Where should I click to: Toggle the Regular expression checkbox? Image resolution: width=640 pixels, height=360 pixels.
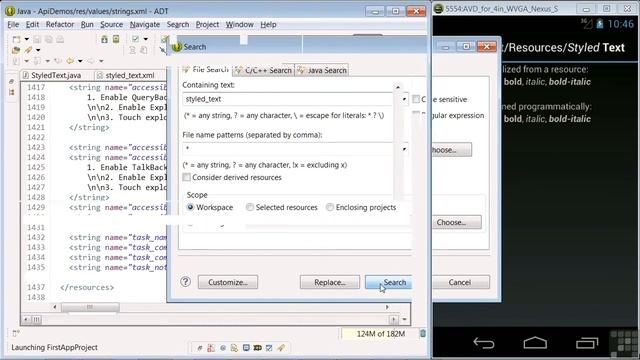click(x=416, y=115)
